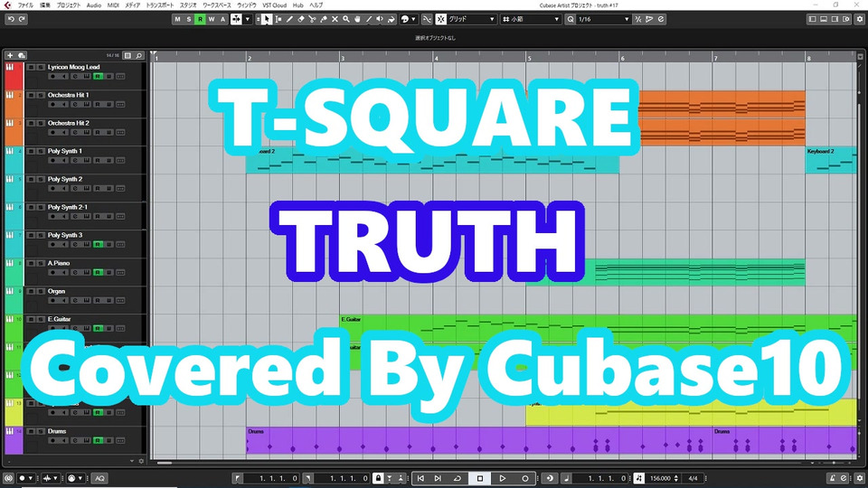Click the 4/4 time signature field
The width and height of the screenshot is (868, 488).
click(693, 478)
